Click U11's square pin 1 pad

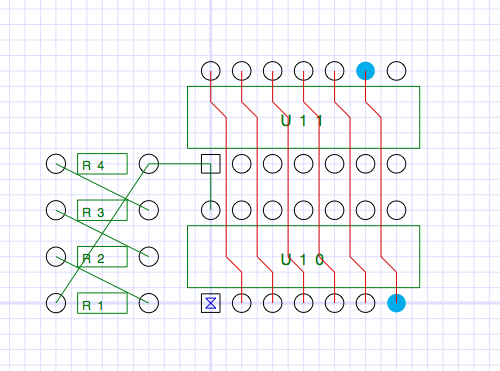(211, 164)
